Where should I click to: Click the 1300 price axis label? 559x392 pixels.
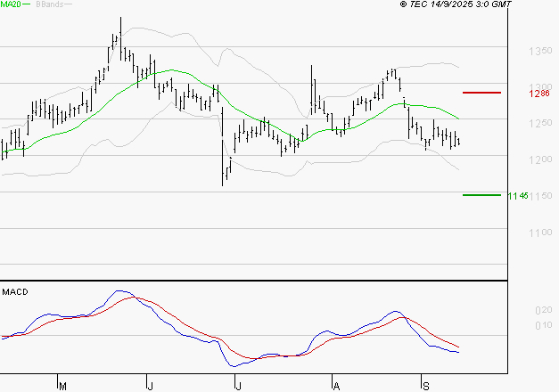click(540, 87)
